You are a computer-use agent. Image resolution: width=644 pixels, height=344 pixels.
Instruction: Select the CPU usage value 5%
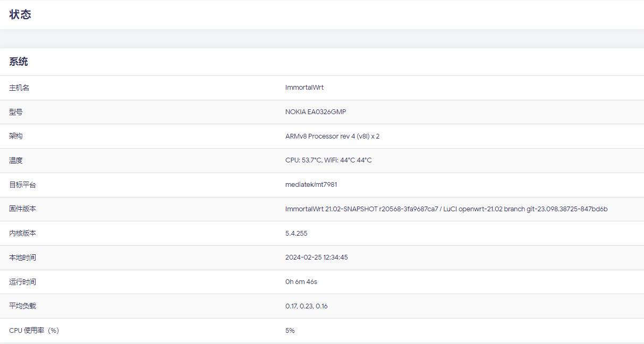tap(290, 331)
